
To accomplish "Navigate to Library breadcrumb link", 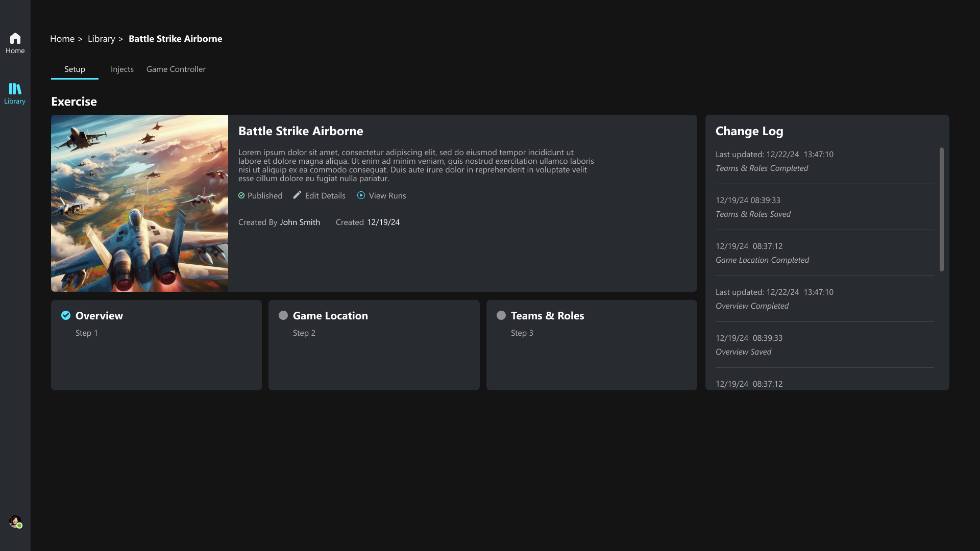I will (x=101, y=39).
